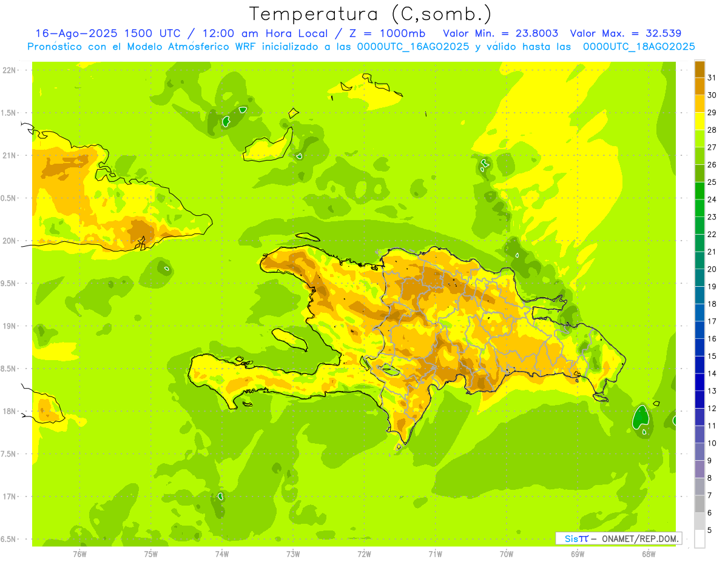Click the '70W' longitude label
This screenshot has height=562, width=728.
coord(507,553)
